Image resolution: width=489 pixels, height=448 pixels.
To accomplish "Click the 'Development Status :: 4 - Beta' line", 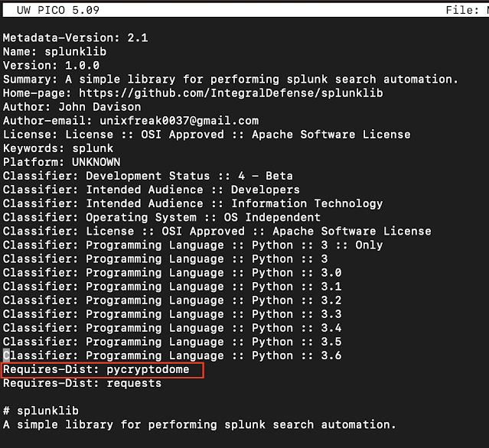I will (x=148, y=176).
